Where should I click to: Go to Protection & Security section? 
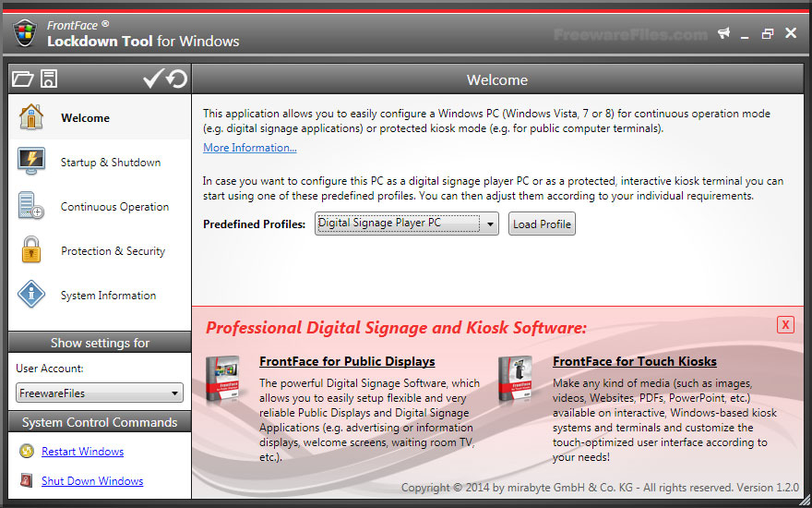100,251
